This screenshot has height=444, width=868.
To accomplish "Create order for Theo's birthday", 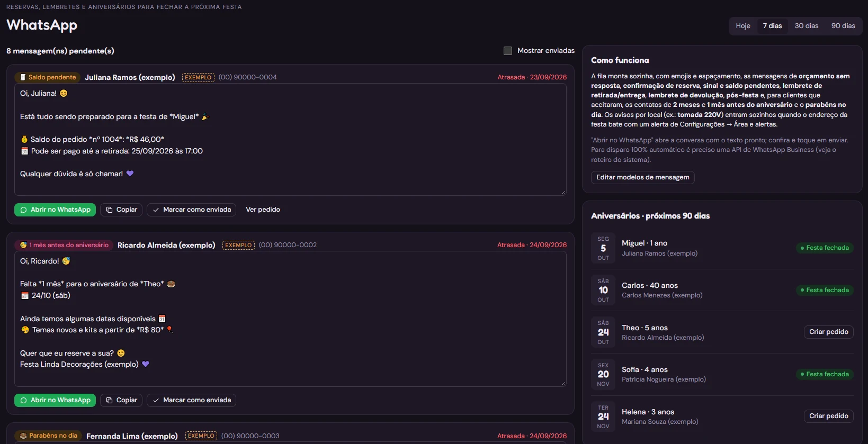I will click(x=828, y=332).
